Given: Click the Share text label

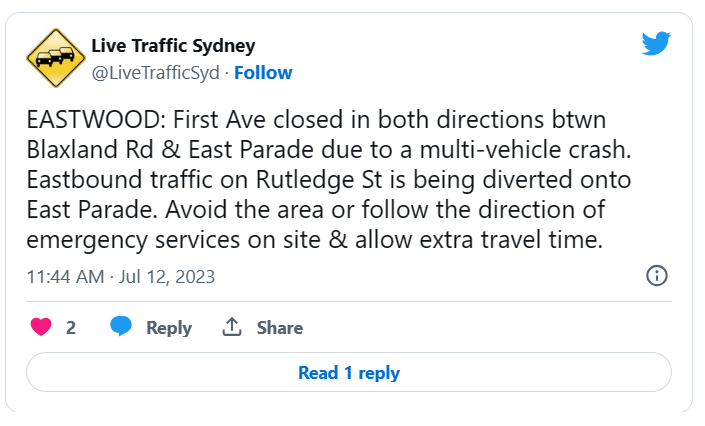Looking at the screenshot, I should (280, 327).
